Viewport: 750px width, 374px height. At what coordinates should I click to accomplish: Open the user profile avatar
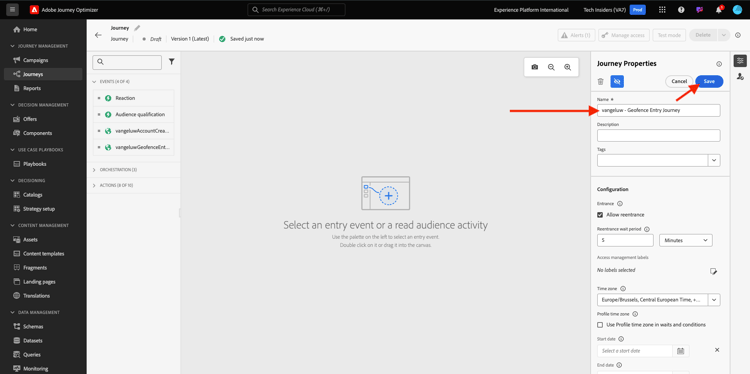click(x=737, y=10)
